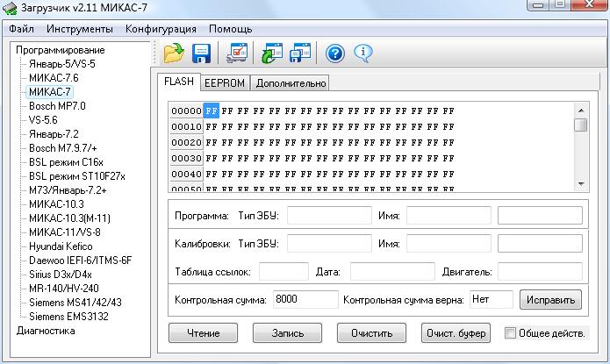Click the 00010 address row header

pos(186,127)
